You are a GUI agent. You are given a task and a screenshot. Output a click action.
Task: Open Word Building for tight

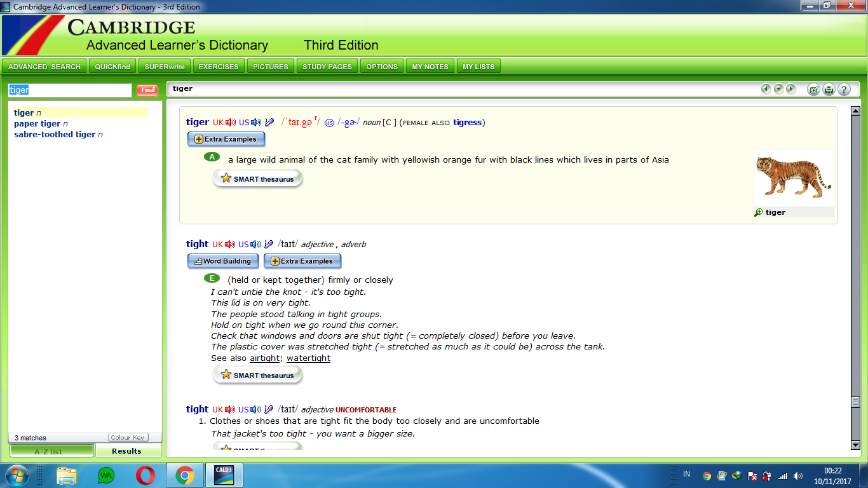223,261
